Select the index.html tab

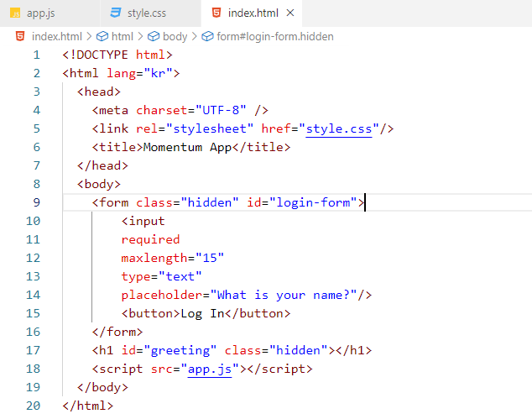252,13
